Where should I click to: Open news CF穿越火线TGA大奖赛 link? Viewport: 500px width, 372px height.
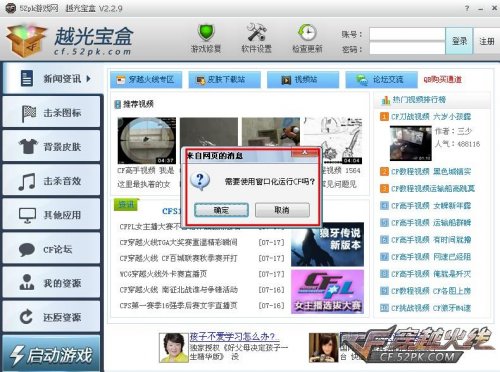point(178,242)
